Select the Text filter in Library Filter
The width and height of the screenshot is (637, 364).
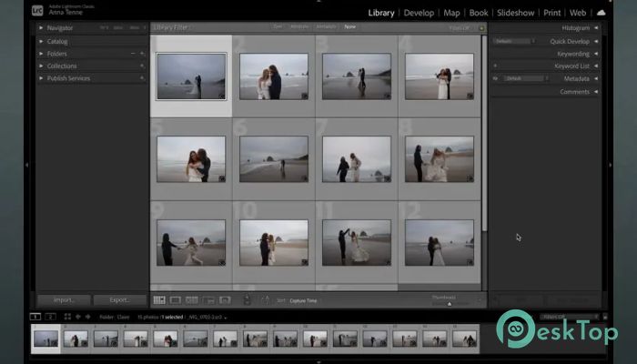(278, 26)
